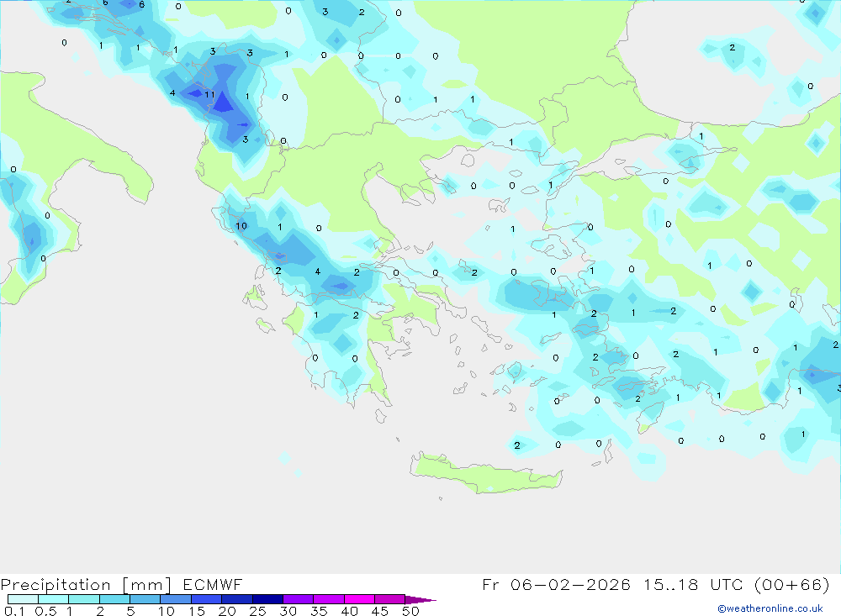Image resolution: width=841 pixels, height=616 pixels.
Task: Click the '35' legend scale label
Action: click(319, 611)
